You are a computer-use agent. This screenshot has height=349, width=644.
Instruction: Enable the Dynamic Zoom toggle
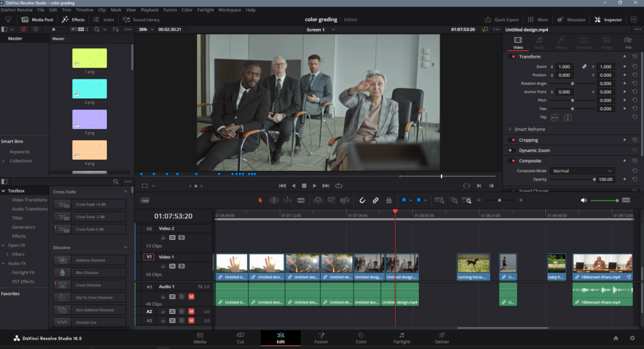click(x=512, y=150)
